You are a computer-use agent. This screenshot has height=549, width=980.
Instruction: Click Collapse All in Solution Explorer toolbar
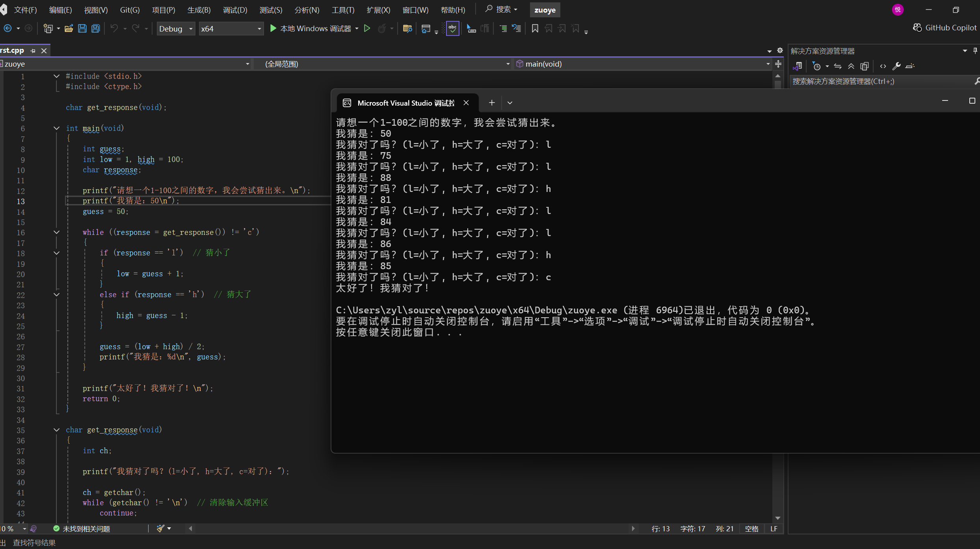pyautogui.click(x=851, y=66)
